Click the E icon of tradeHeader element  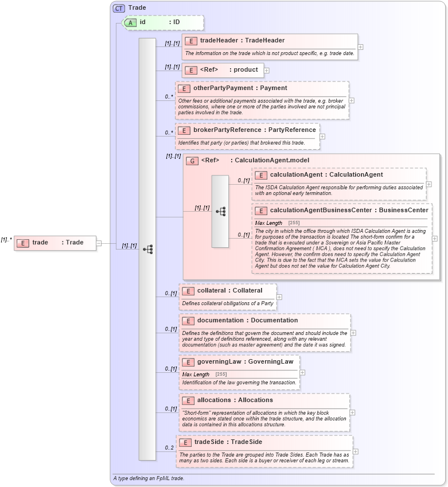191,41
